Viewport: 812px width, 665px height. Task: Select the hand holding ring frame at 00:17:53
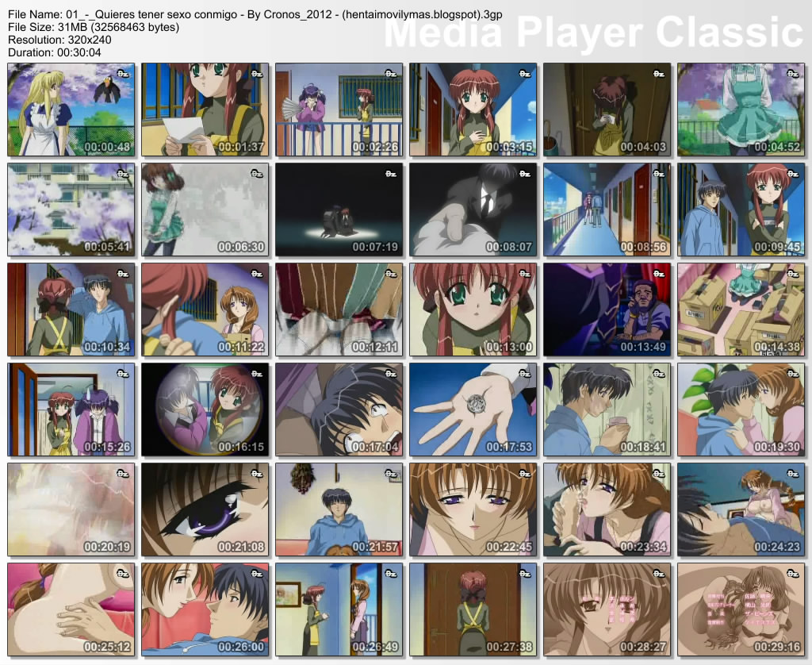[x=473, y=409]
